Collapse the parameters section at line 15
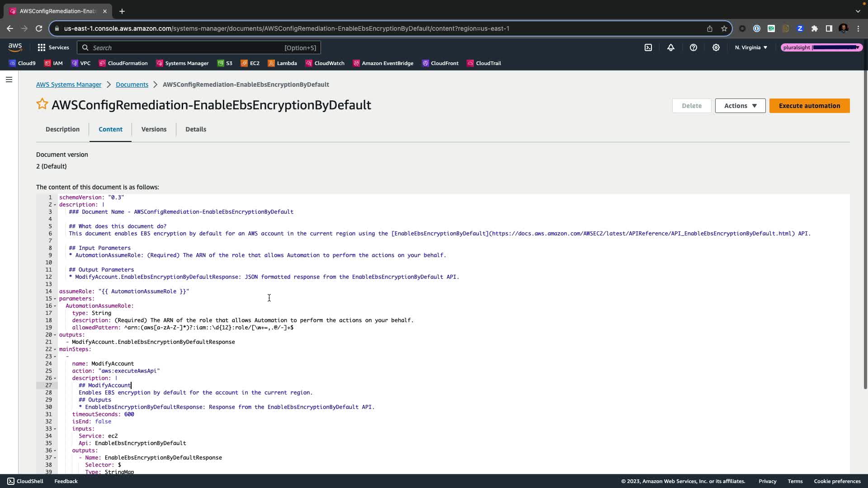Screen dimensions: 868x488 click(55, 299)
